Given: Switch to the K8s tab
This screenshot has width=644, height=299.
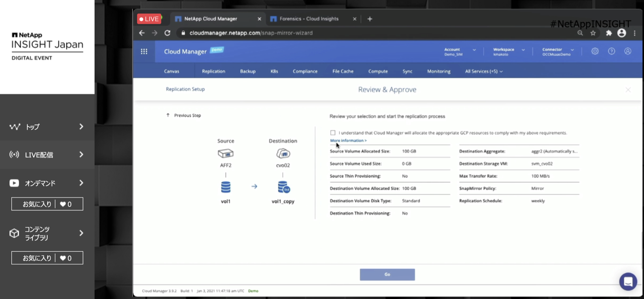Looking at the screenshot, I should tap(274, 71).
